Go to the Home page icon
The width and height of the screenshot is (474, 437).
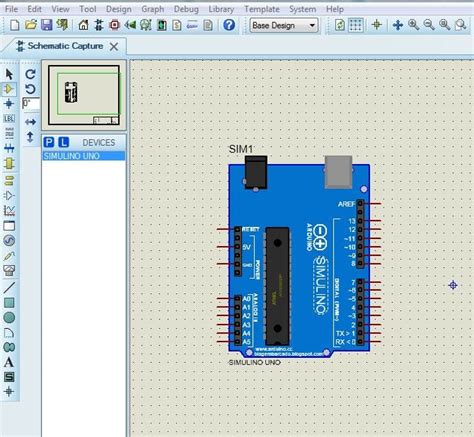[83, 25]
